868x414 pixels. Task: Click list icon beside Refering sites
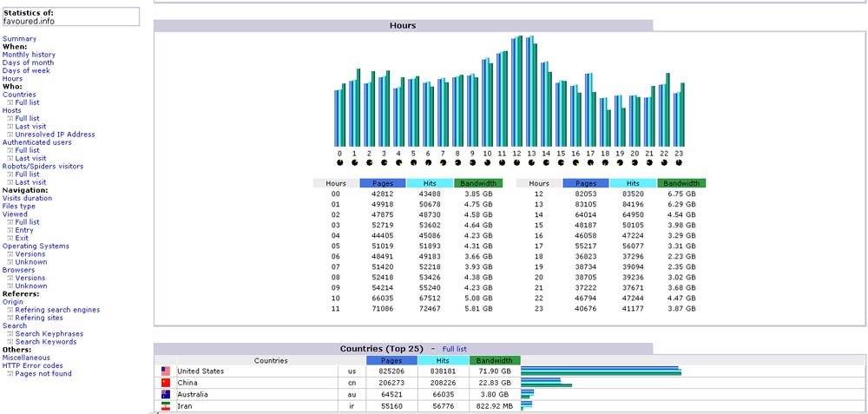(x=10, y=319)
